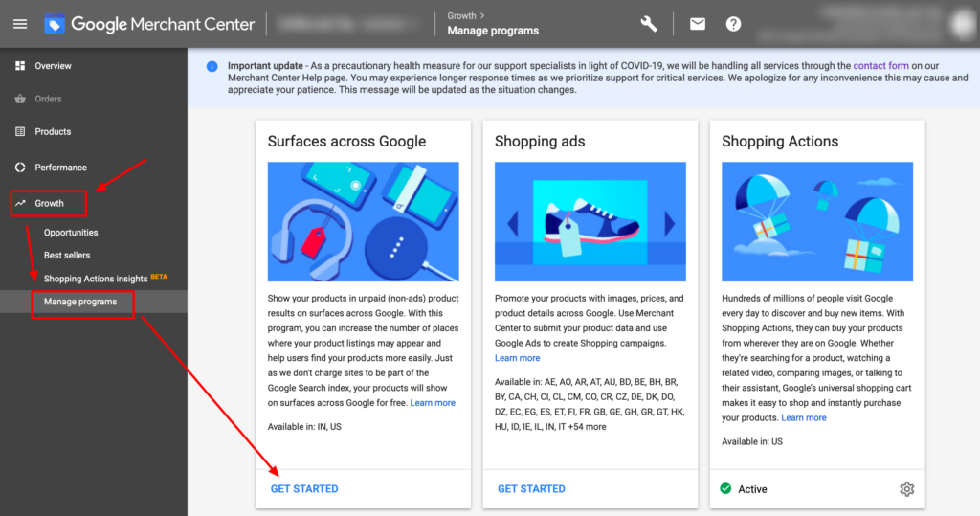Image resolution: width=980 pixels, height=516 pixels.
Task: Click the green Active checkmark icon
Action: (x=725, y=488)
